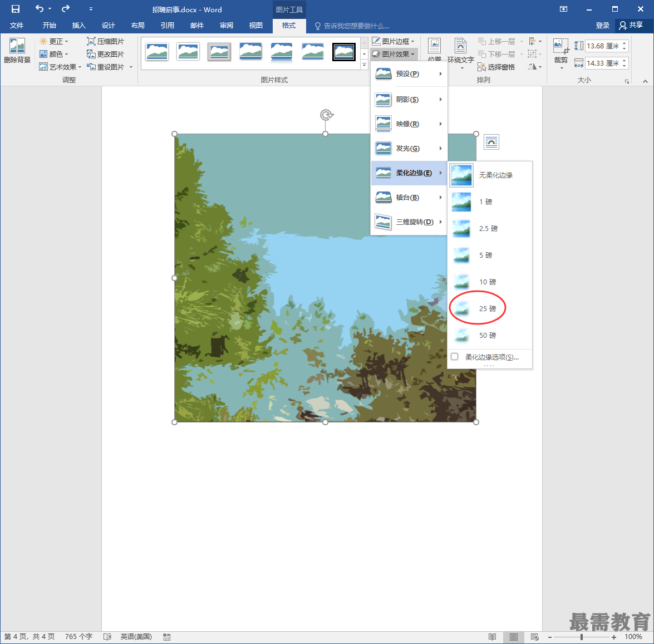This screenshot has width=654, height=644.
Task: Apply the first picture style thumbnail
Action: [x=157, y=52]
